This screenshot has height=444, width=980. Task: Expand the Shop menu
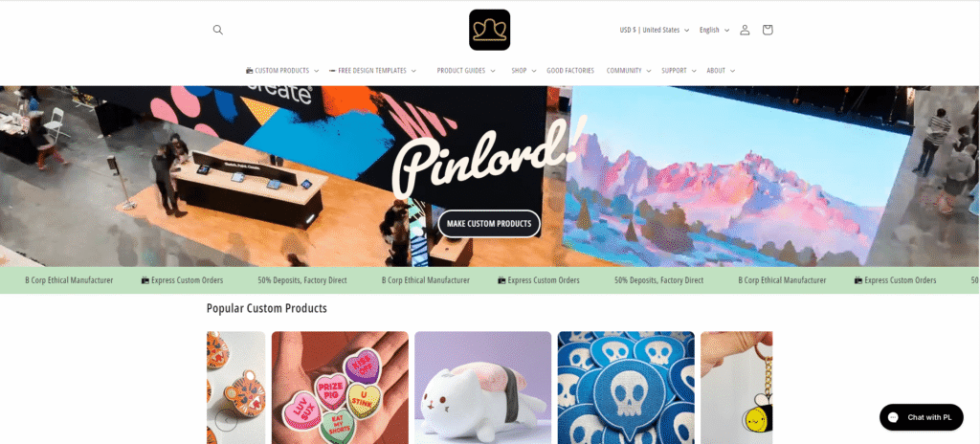click(x=523, y=71)
